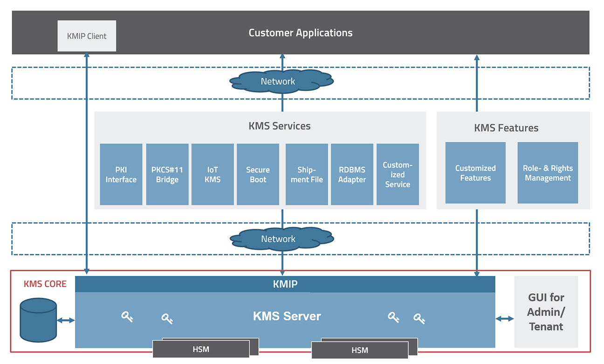Screen dimensions: 604x364
Task: Select the Customized Service block
Action: point(398,174)
